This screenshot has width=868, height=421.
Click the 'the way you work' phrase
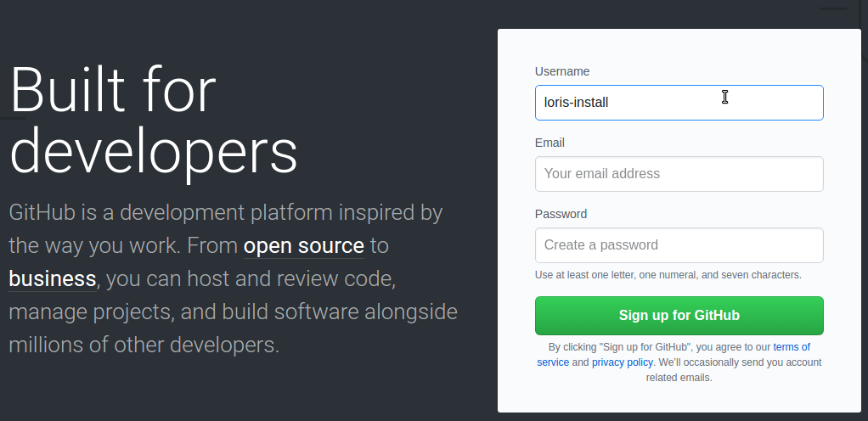tap(92, 246)
